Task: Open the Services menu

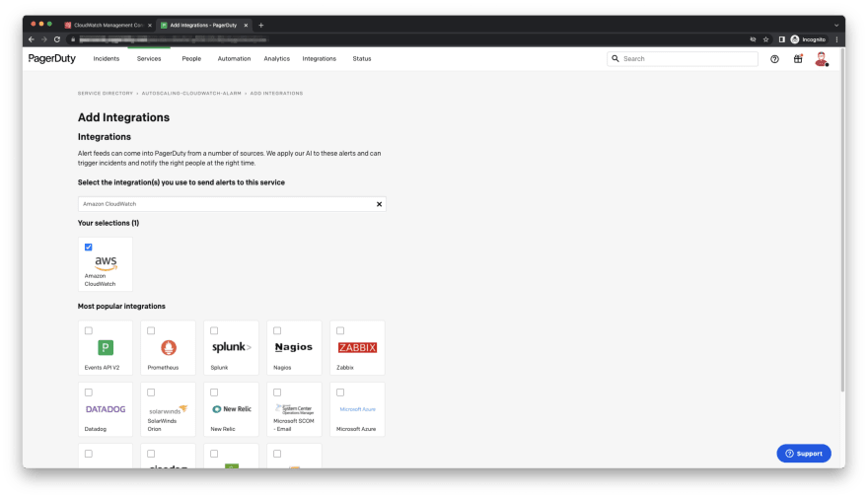Action: click(x=149, y=58)
